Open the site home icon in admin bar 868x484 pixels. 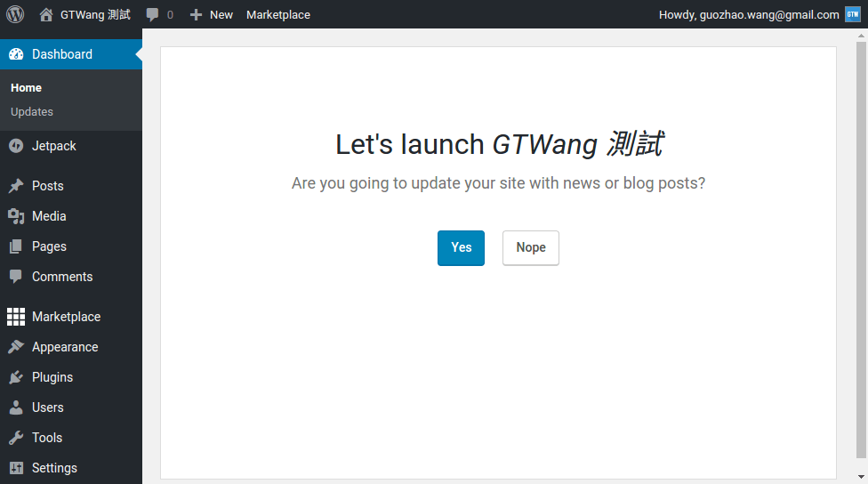(x=46, y=14)
